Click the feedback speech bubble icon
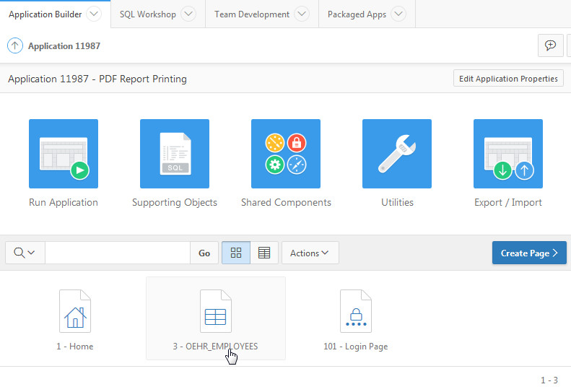The width and height of the screenshot is (571, 392). point(551,45)
